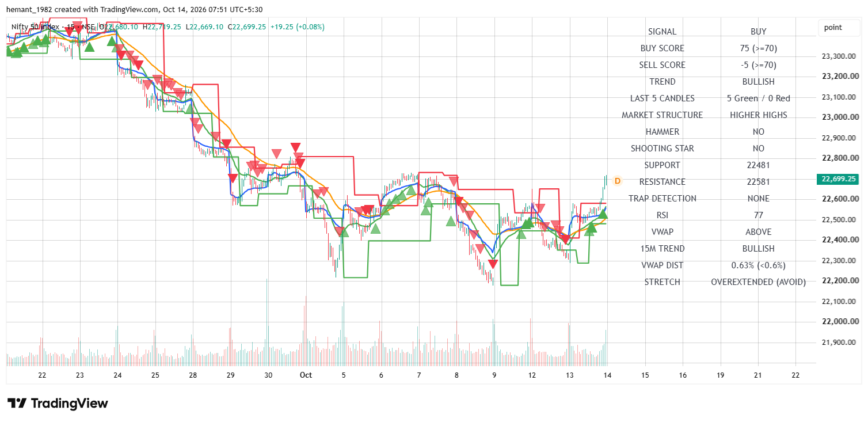Select the HIGHER HIGHS value
This screenshot has width=868, height=422.
(x=759, y=115)
